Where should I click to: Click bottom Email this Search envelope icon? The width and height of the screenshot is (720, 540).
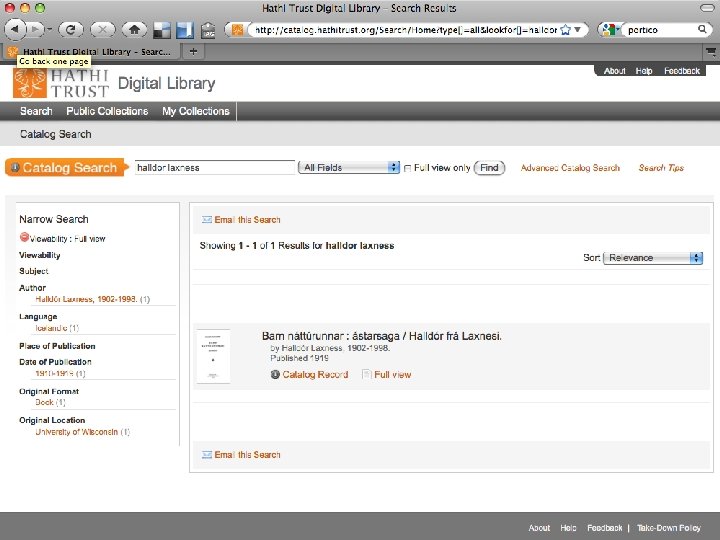207,455
